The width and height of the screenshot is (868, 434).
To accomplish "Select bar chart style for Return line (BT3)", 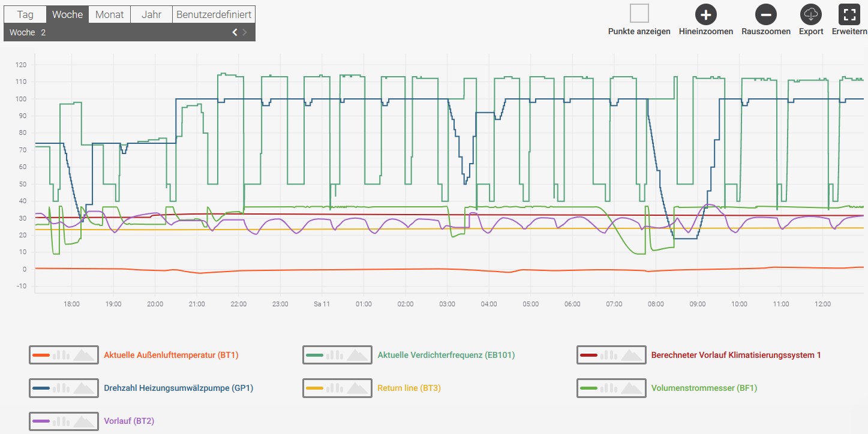I will [335, 388].
